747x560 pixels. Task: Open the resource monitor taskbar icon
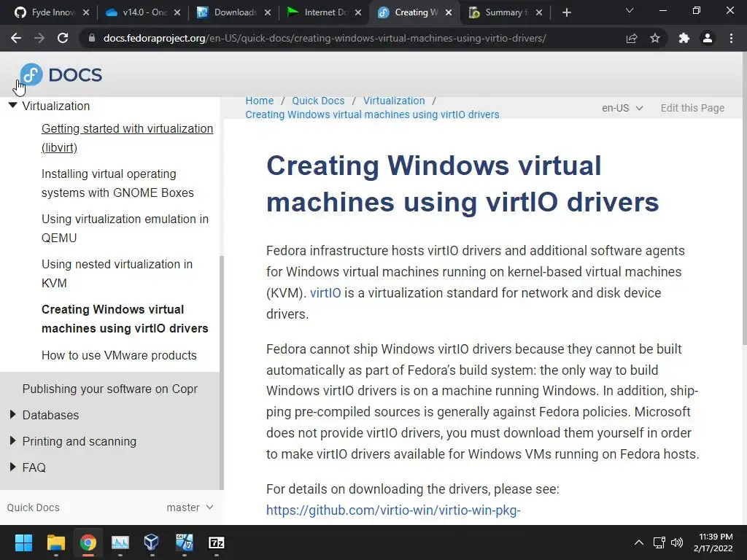[x=120, y=542]
